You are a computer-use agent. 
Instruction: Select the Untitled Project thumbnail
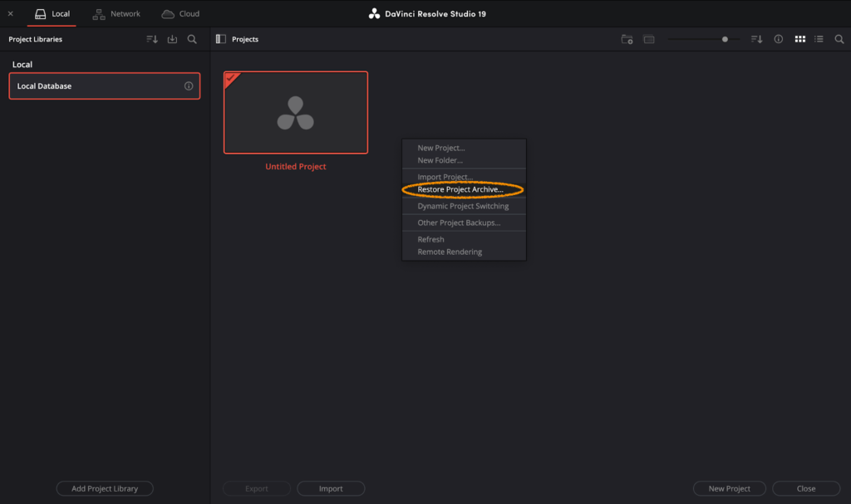coord(296,113)
